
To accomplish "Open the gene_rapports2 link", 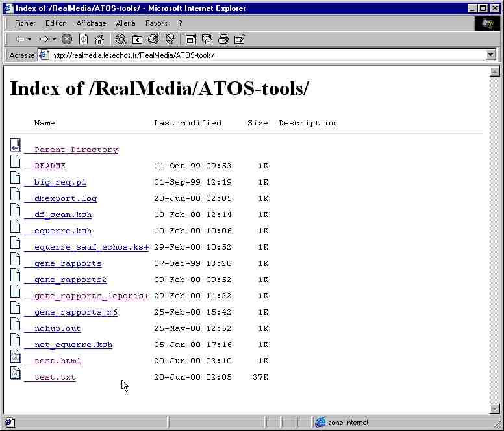I will (x=70, y=280).
